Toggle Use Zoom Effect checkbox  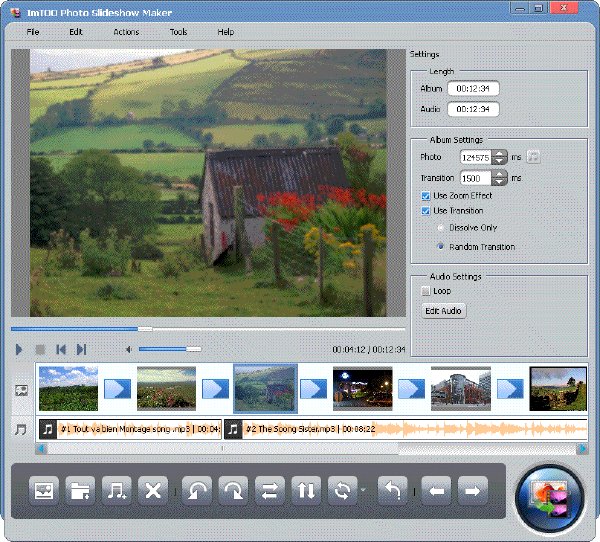click(x=426, y=196)
